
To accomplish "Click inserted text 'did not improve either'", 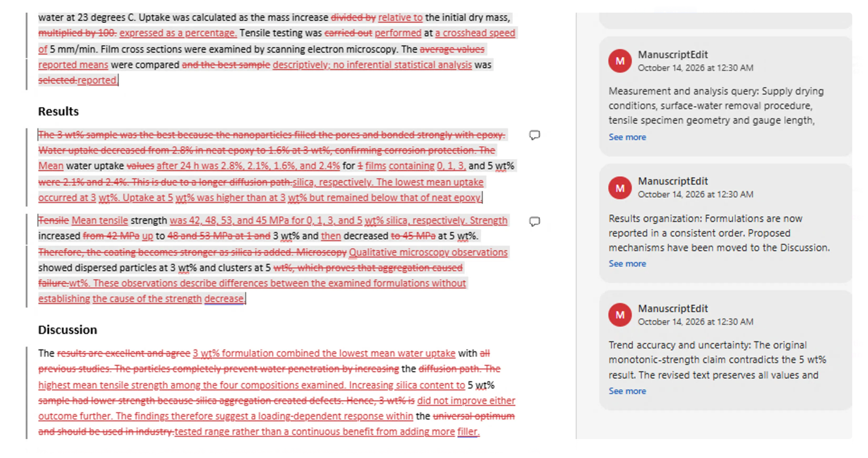I will (x=466, y=401).
